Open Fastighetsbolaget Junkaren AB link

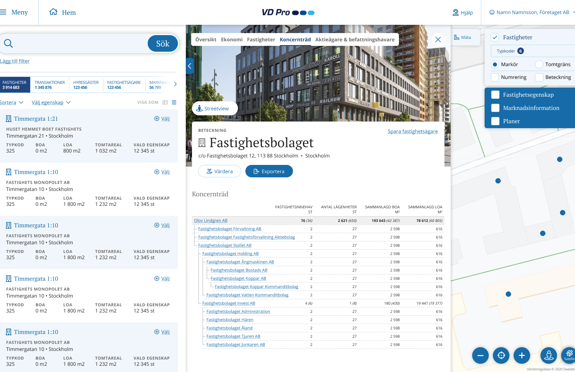coord(235,344)
